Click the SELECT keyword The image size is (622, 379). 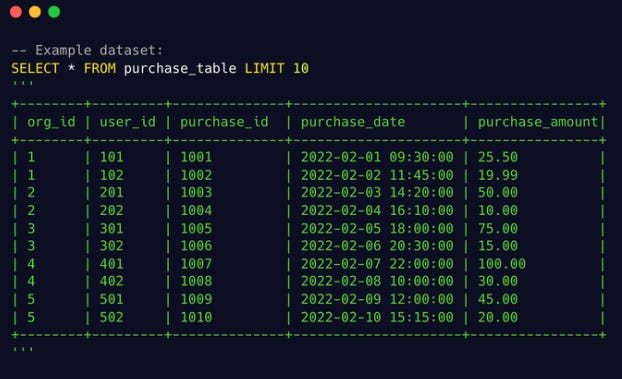tap(35, 68)
